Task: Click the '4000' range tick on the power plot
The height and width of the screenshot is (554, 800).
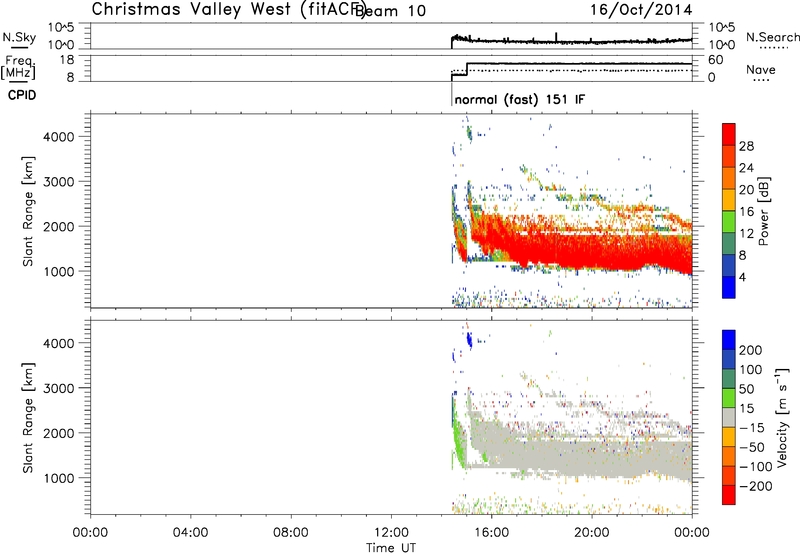Action: pos(59,137)
